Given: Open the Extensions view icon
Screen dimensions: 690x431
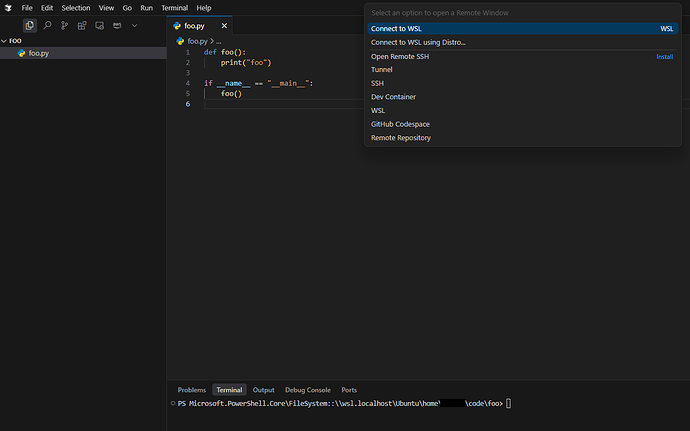Looking at the screenshot, I should [82, 26].
